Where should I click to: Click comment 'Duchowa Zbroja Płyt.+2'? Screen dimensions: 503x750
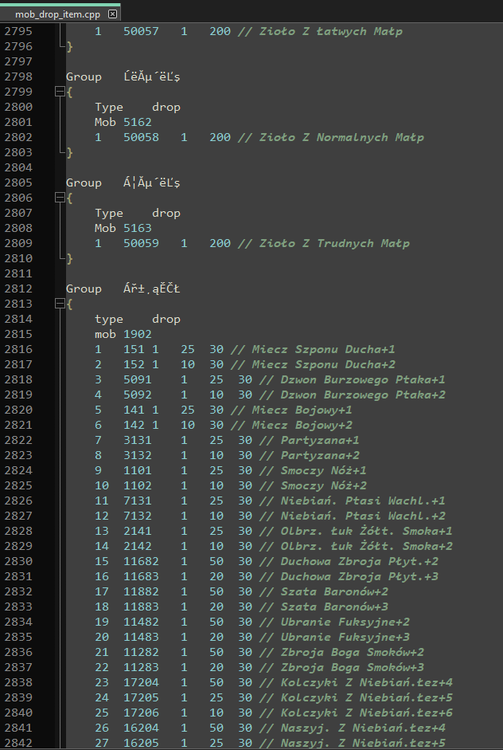(x=359, y=562)
